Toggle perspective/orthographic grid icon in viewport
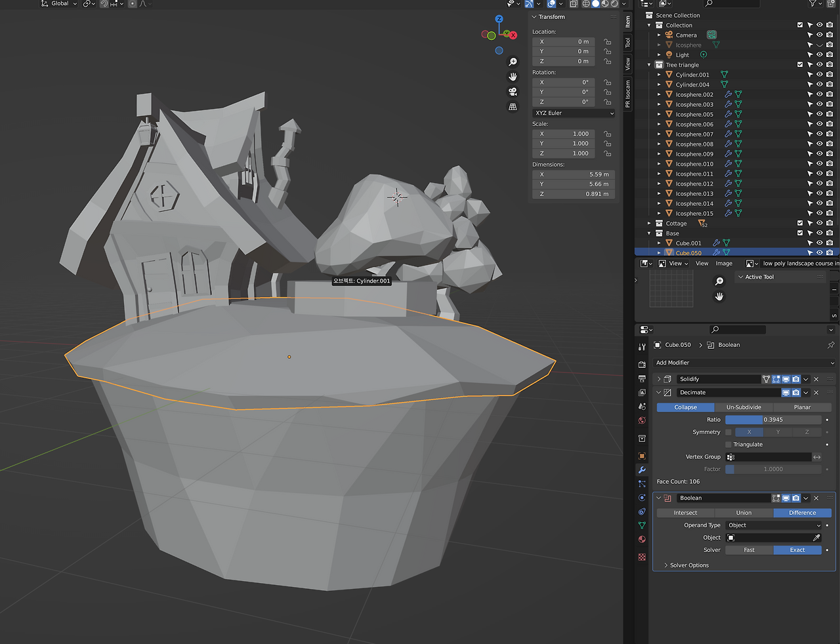Viewport: 840px width, 644px height. pyautogui.click(x=513, y=107)
